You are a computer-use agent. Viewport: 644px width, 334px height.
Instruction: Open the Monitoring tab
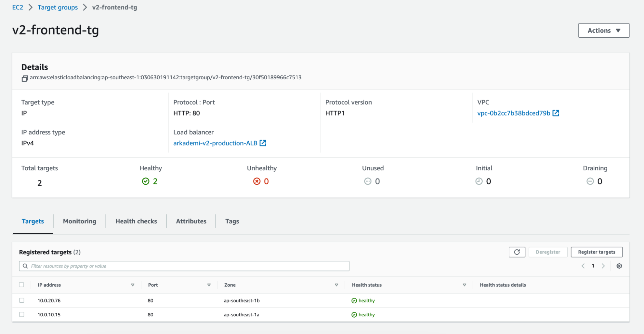click(x=80, y=221)
